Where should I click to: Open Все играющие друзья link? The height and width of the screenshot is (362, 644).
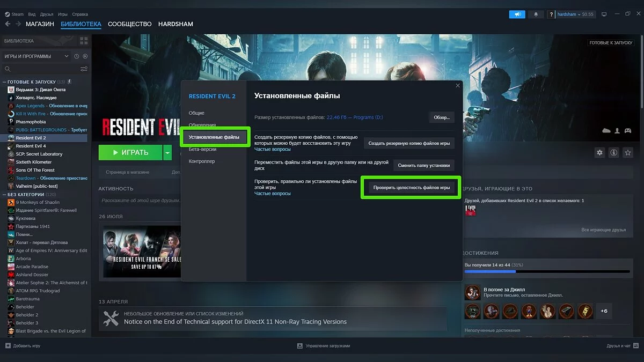(x=603, y=230)
